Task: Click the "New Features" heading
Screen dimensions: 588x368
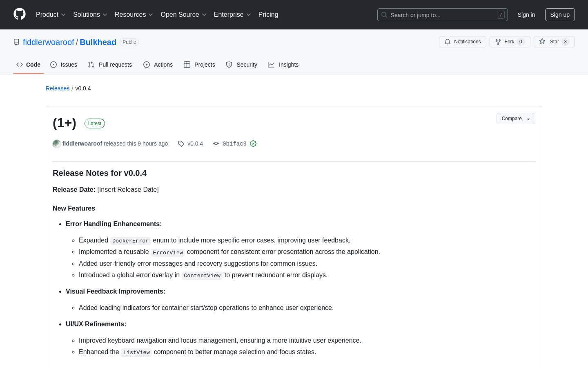Action: (x=74, y=208)
